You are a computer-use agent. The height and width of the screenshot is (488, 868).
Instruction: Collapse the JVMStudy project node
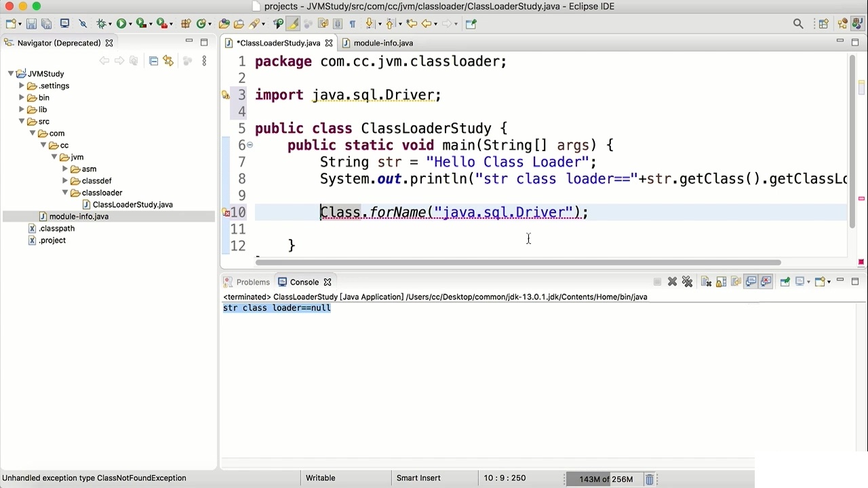click(11, 74)
